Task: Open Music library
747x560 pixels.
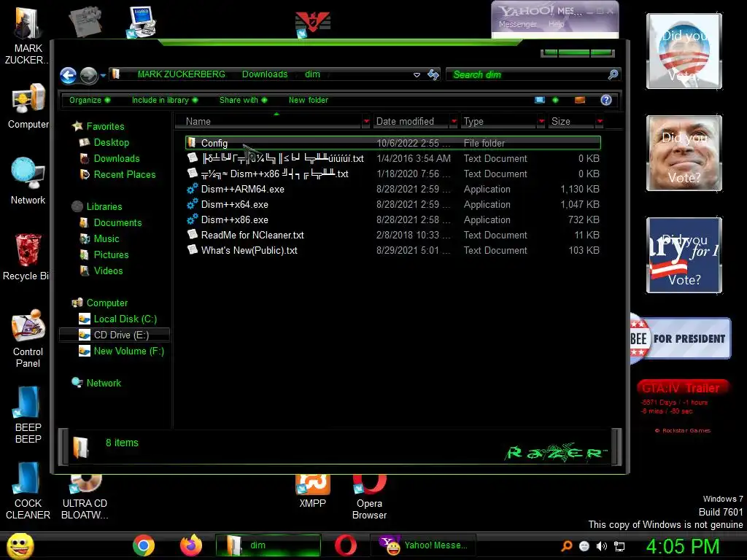Action: coord(107,238)
